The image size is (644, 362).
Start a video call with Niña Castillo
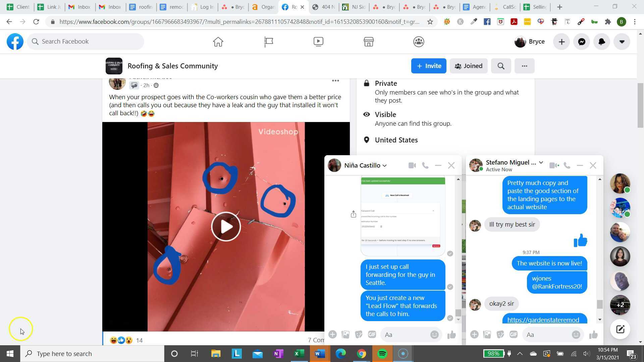click(x=412, y=165)
